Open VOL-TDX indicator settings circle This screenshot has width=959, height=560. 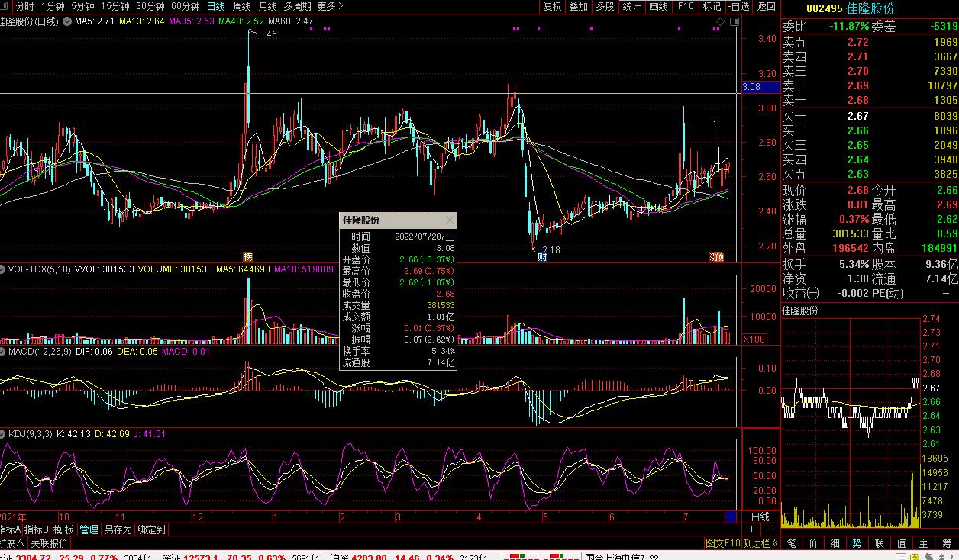coord(4,269)
